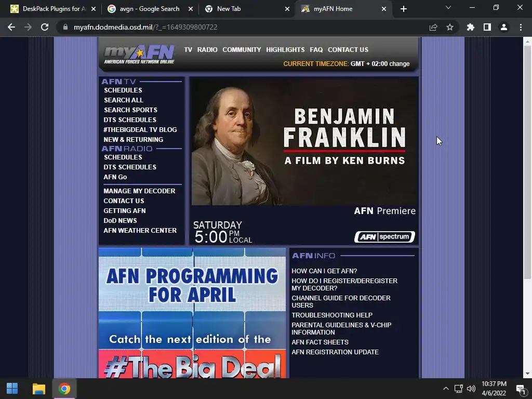The image size is (532, 399).
Task: Open the Extensions puzzle icon
Action: [471, 27]
